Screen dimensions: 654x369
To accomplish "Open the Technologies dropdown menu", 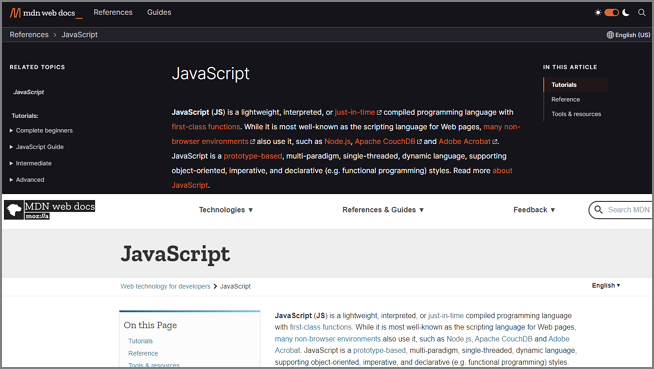I will [x=226, y=210].
